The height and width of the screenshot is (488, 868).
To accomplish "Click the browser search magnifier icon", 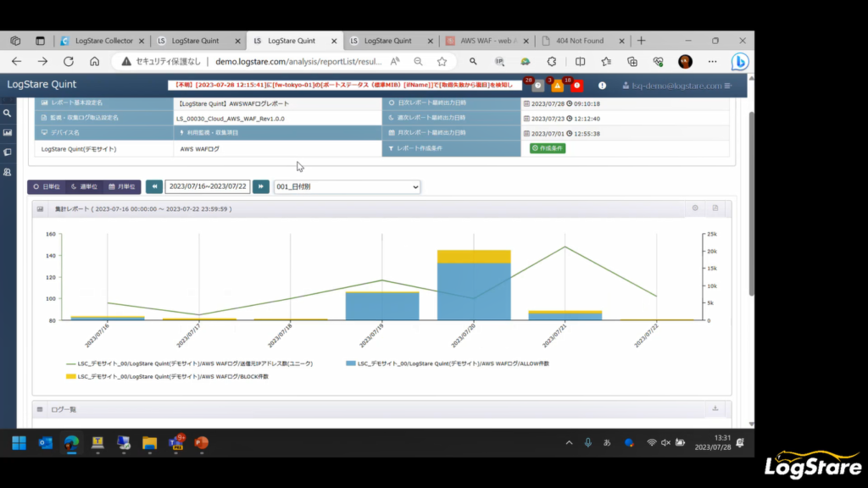I will tap(473, 61).
